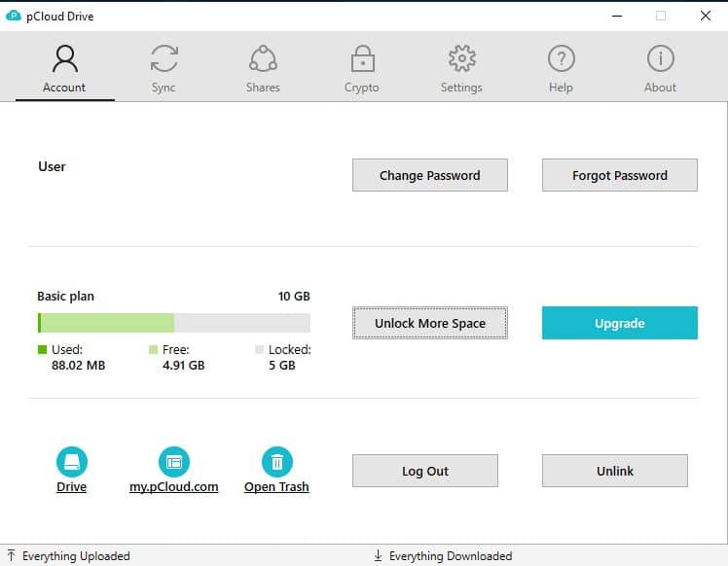Image resolution: width=728 pixels, height=566 pixels.
Task: Click the upload arrow status icon
Action: [x=11, y=555]
